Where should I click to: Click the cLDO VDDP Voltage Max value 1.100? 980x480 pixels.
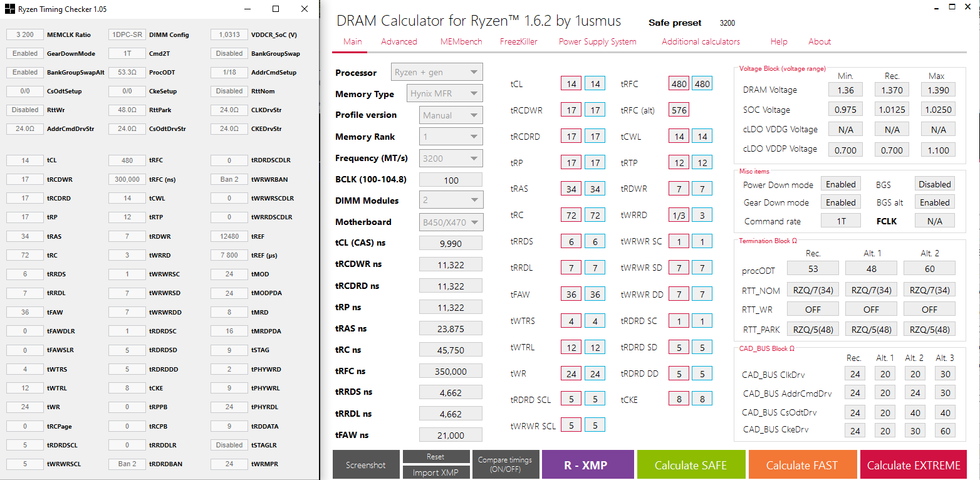point(938,149)
